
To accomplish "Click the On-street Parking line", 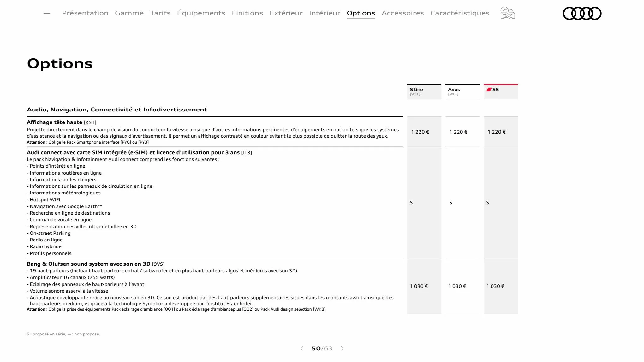I will pos(49,233).
